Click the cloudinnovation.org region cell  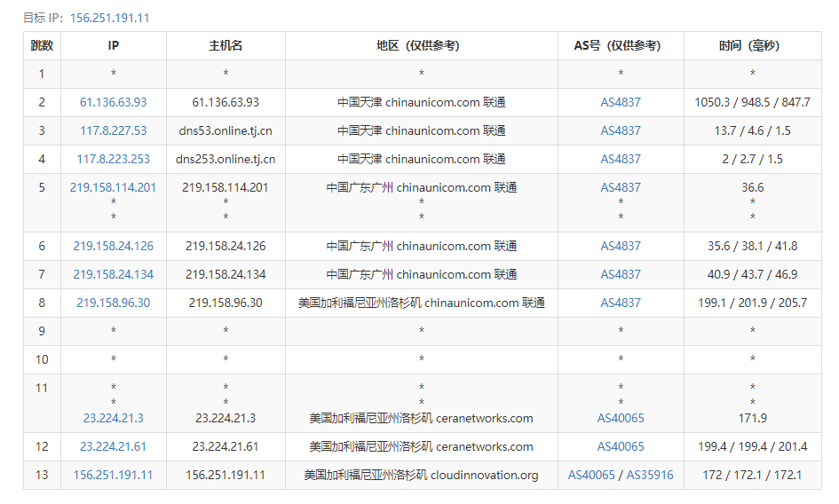click(x=421, y=475)
